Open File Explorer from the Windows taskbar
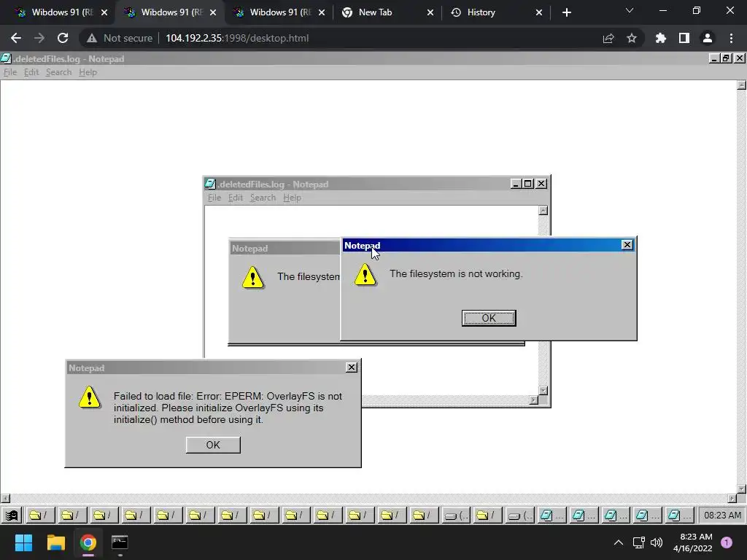747x560 pixels. (55, 542)
